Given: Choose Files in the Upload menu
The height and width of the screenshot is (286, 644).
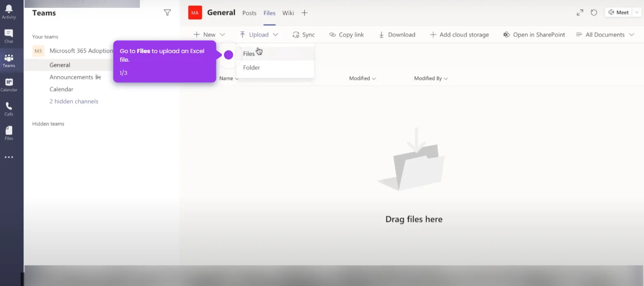Looking at the screenshot, I should pos(275,53).
